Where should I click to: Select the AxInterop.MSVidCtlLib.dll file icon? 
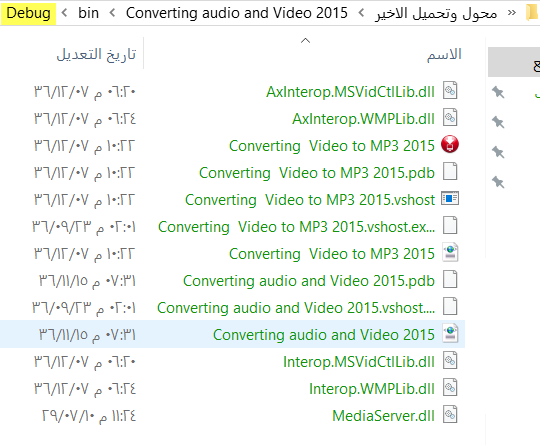click(450, 91)
